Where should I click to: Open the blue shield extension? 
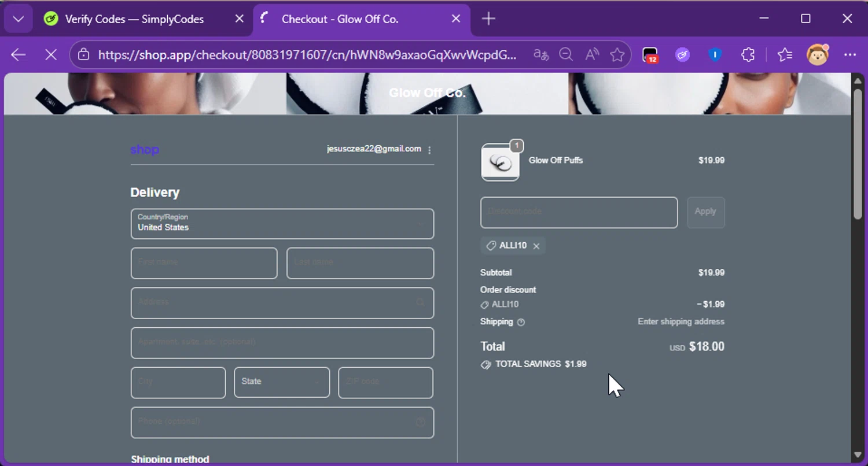point(715,55)
